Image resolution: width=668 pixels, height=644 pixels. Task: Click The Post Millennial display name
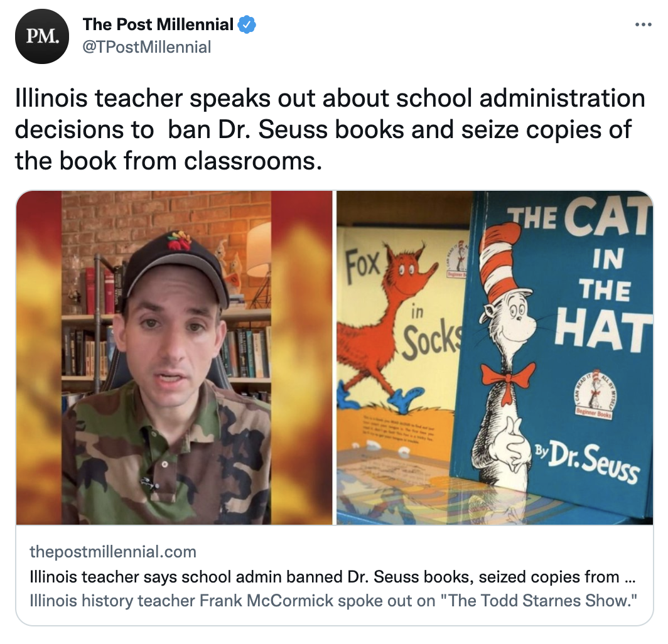click(158, 24)
